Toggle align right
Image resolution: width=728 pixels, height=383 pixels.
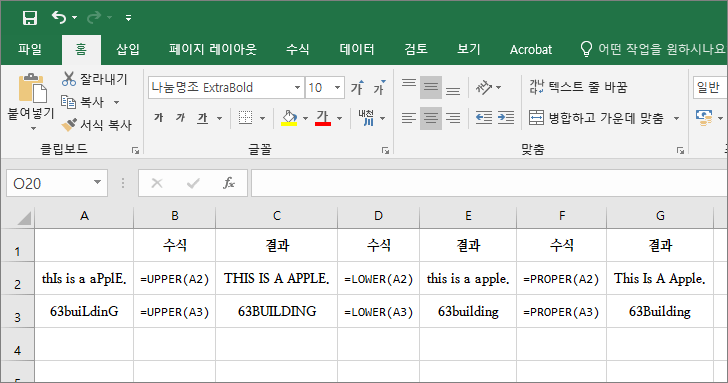pos(453,118)
